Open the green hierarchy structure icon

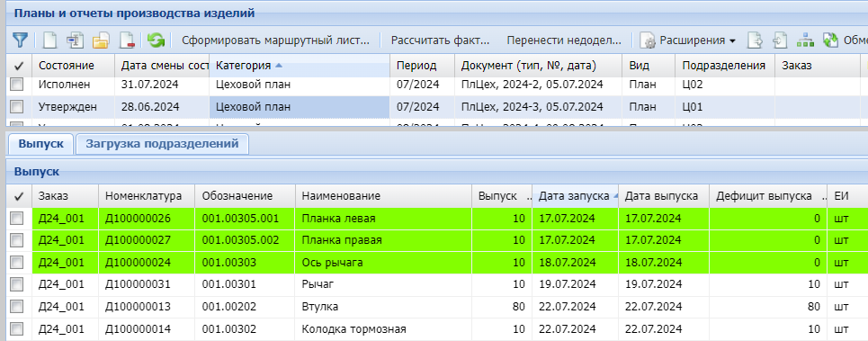coord(804,40)
